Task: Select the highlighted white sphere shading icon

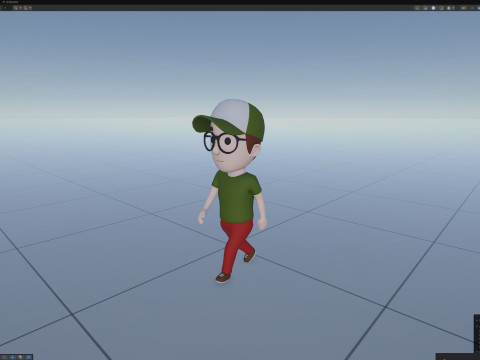Action: [433, 8]
